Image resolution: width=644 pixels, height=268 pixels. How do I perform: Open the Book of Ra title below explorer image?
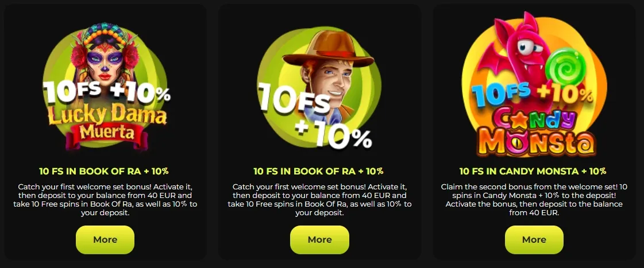coord(318,171)
